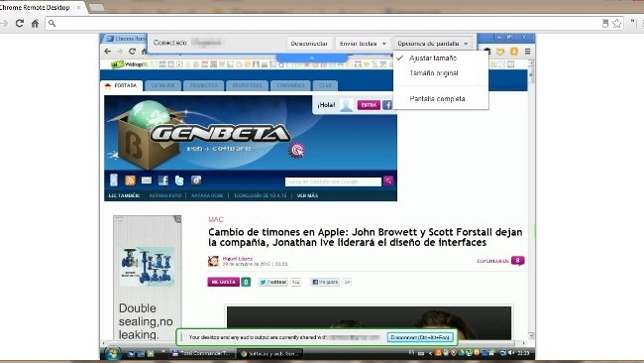Focus the Genbeta Google search field
Image resolution: width=644 pixels, height=363 pixels.
333,181
